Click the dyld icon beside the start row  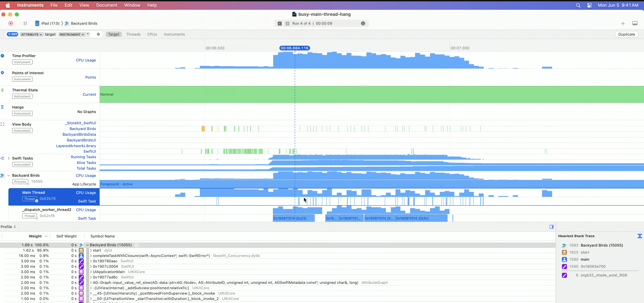tap(81, 251)
